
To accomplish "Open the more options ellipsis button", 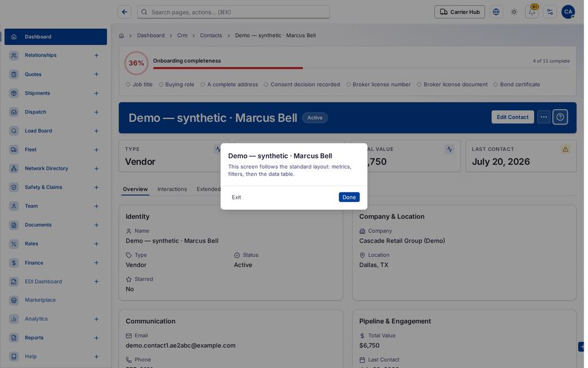I will pyautogui.click(x=544, y=117).
